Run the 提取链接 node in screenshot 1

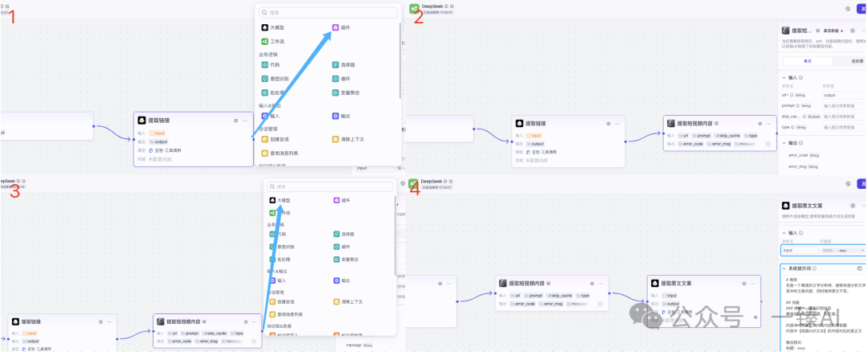tap(235, 120)
